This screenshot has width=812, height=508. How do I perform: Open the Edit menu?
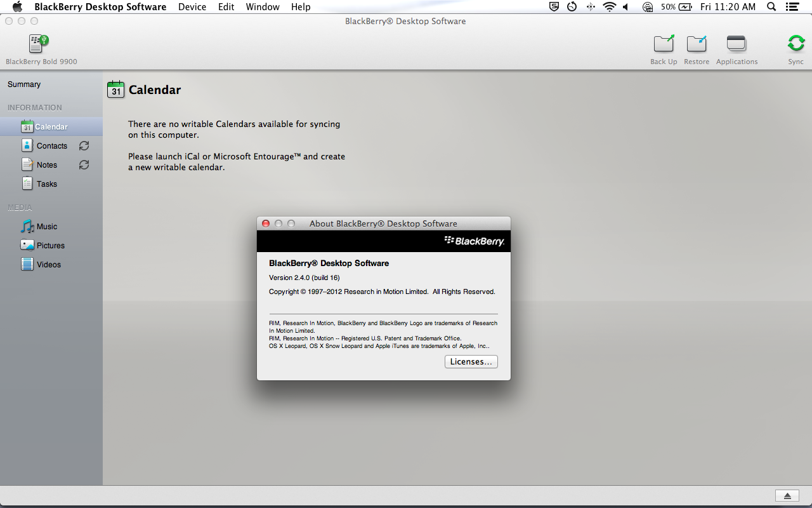pyautogui.click(x=226, y=7)
